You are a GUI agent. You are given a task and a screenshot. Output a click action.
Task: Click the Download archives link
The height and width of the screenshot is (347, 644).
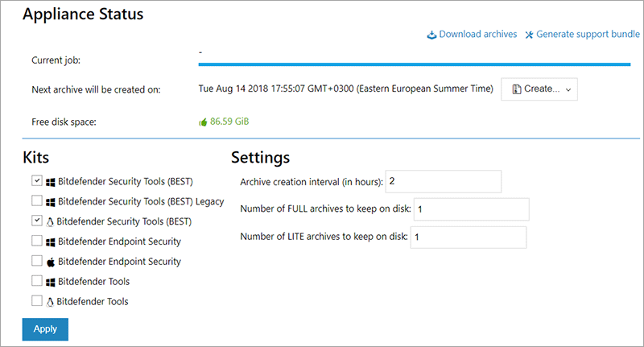(477, 34)
